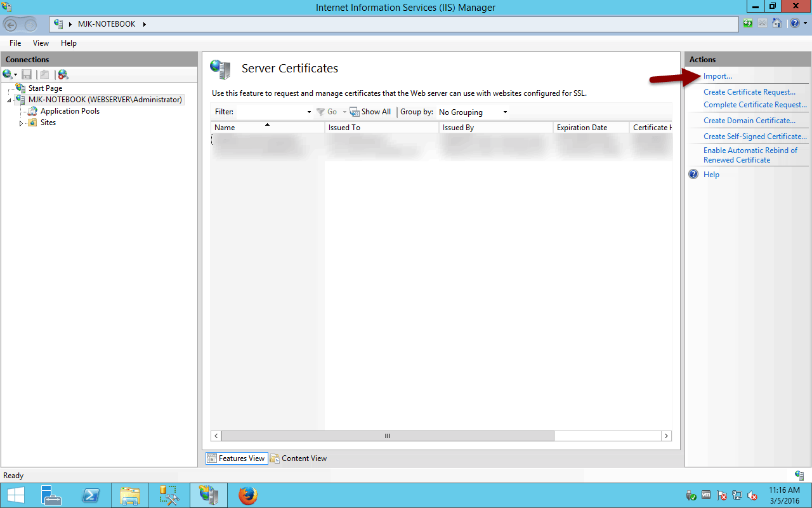The width and height of the screenshot is (812, 508).
Task: Click the greyed Stop icon in address toolbar
Action: [x=763, y=24]
